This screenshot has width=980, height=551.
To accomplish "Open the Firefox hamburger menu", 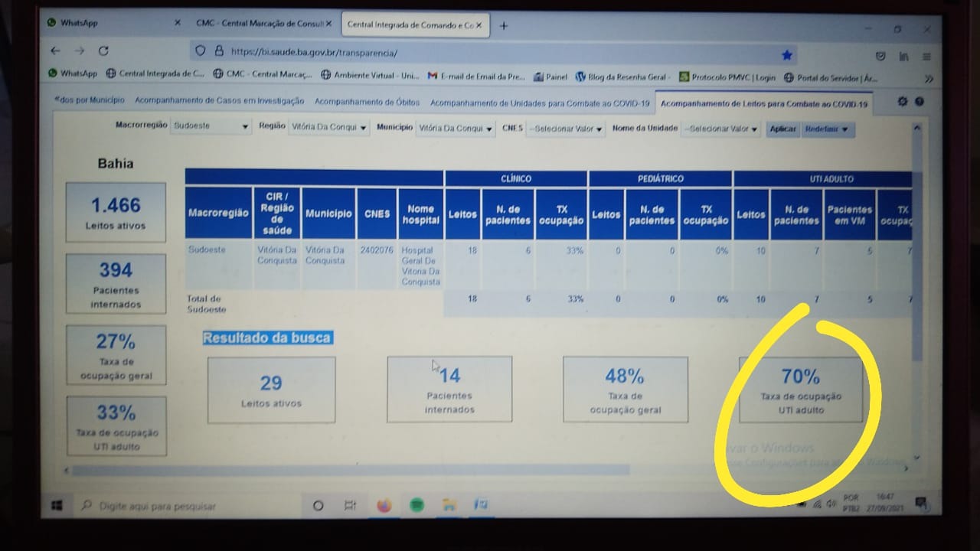I will point(926,57).
